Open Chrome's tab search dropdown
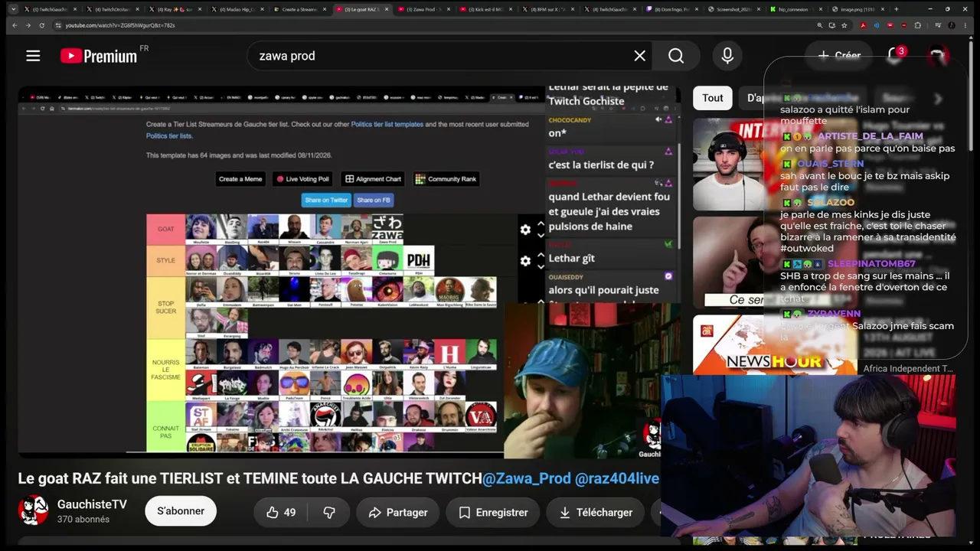This screenshot has height=551, width=980. [x=13, y=9]
